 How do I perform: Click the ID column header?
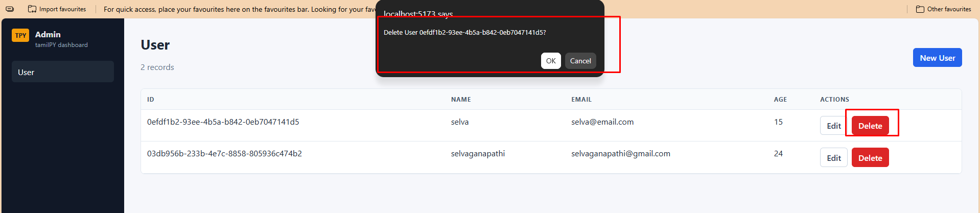(151, 99)
